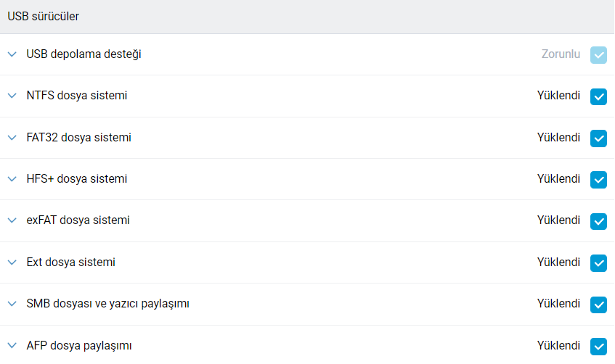The image size is (615, 364).
Task: Toggle the exFAT dosya sistemi checkbox
Action: point(598,221)
